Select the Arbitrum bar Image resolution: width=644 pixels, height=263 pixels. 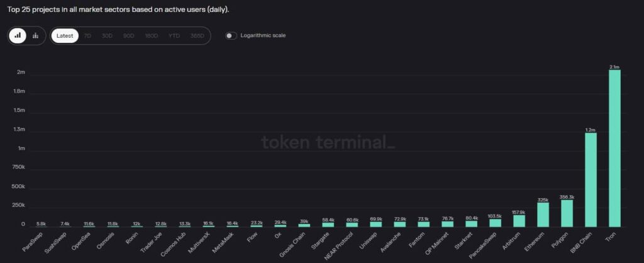[519, 221]
